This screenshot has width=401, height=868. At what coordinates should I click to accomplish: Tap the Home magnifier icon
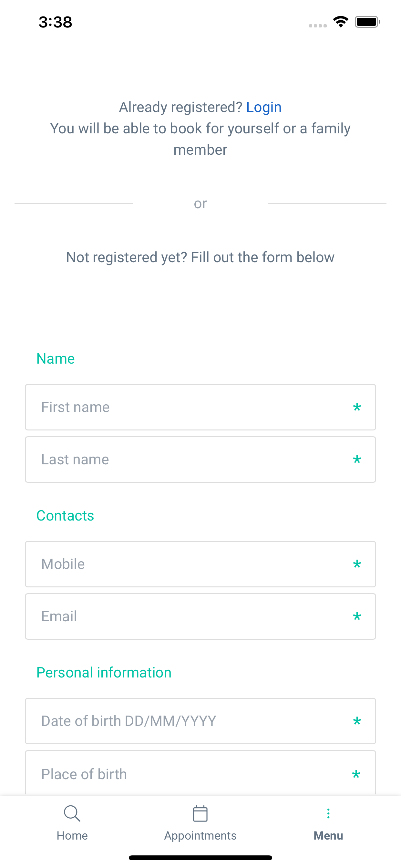[x=72, y=814]
